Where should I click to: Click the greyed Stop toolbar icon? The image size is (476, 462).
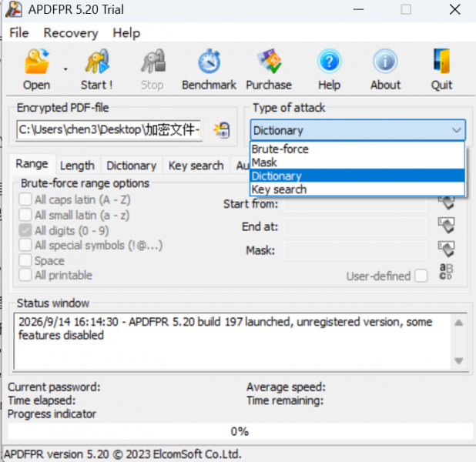pos(153,62)
